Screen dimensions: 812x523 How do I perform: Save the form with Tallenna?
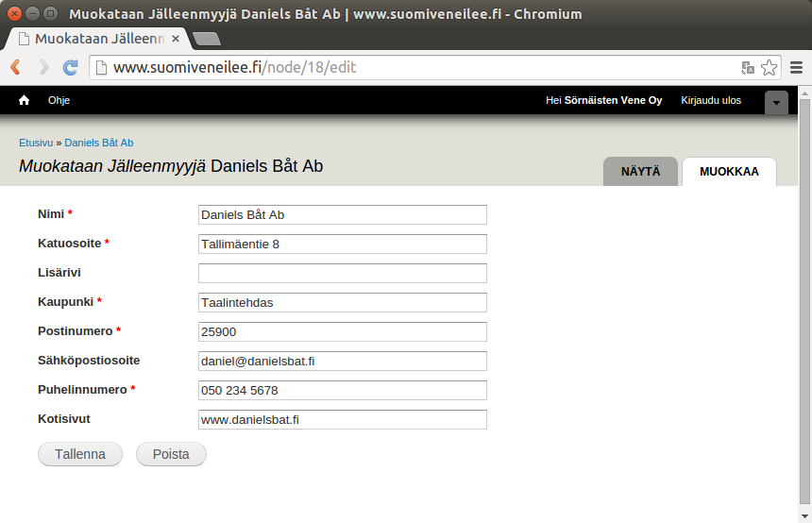point(80,454)
